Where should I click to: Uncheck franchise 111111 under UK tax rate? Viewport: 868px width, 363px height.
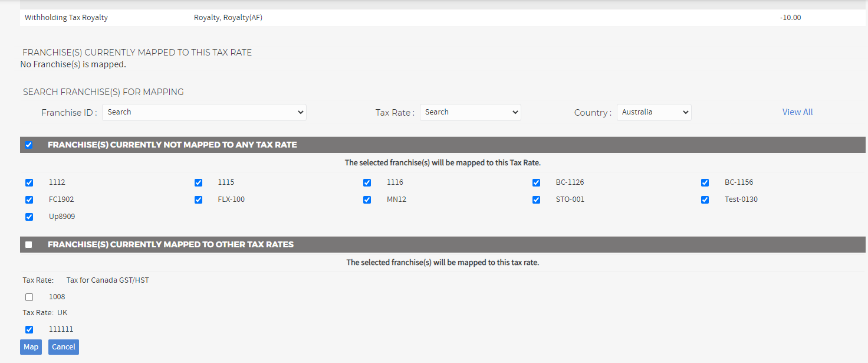point(29,330)
